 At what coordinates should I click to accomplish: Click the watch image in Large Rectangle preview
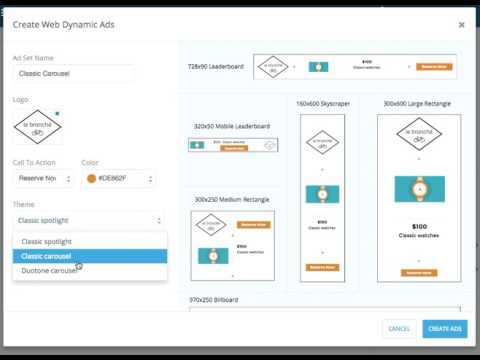tap(420, 189)
